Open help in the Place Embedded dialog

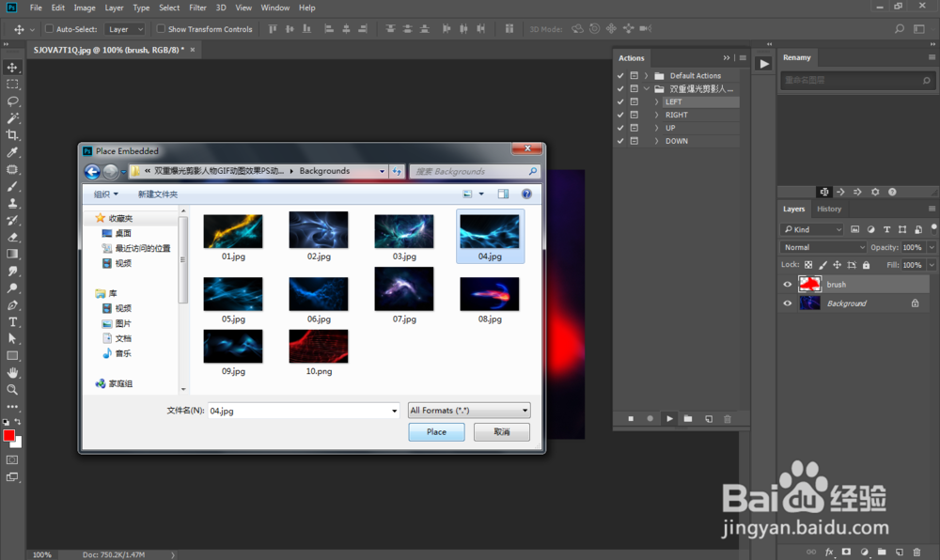526,194
